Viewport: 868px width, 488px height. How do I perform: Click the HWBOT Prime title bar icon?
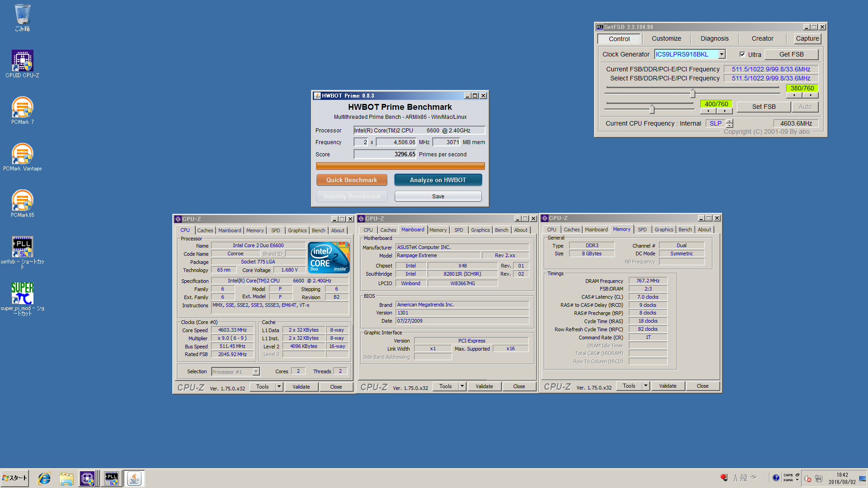(x=317, y=96)
